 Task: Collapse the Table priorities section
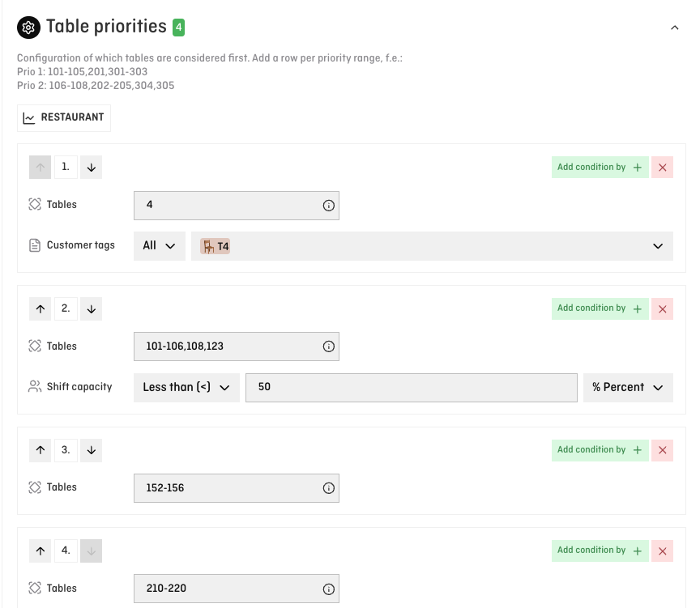(x=675, y=27)
